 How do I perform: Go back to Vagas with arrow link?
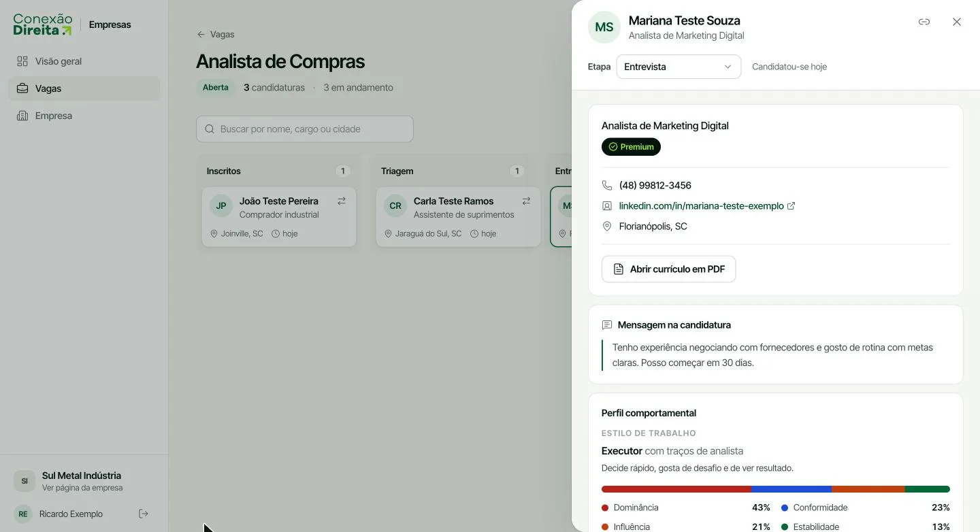pyautogui.click(x=215, y=34)
